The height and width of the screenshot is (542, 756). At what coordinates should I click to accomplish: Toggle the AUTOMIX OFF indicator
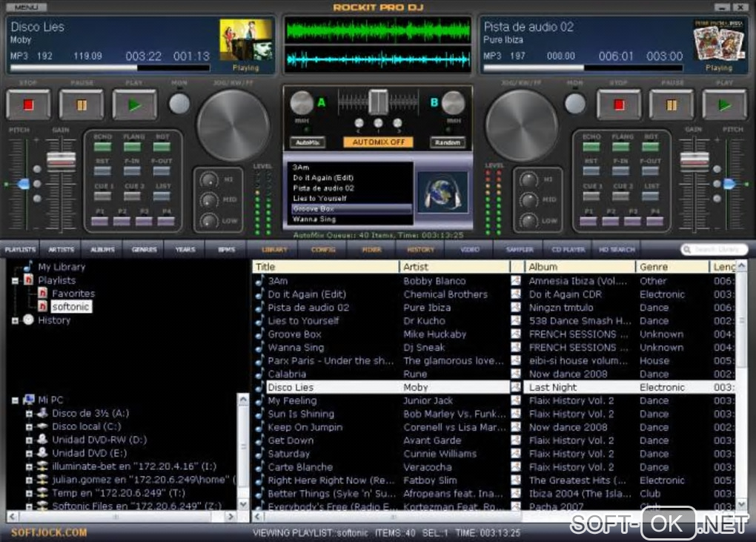coord(379,142)
